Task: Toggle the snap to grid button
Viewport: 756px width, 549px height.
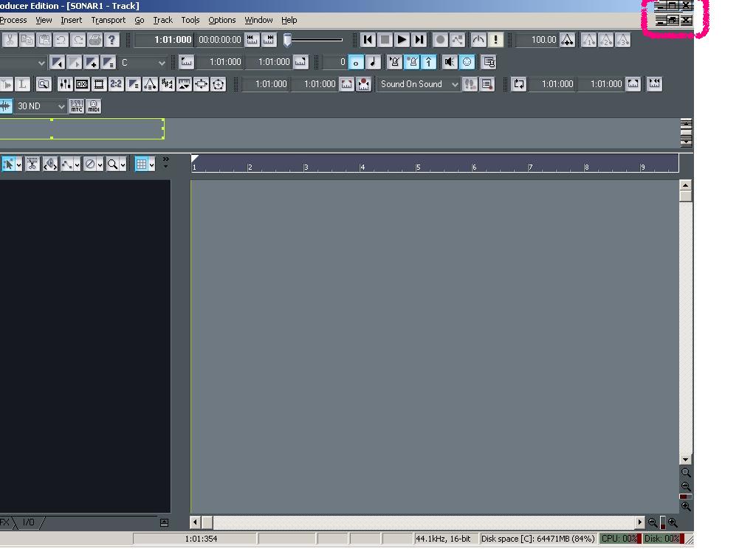Action: [x=141, y=164]
